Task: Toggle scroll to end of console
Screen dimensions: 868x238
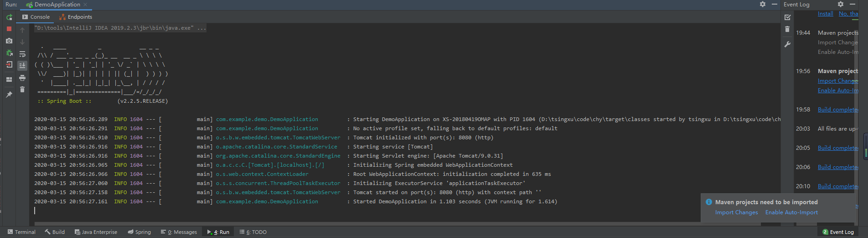Action: tap(22, 66)
